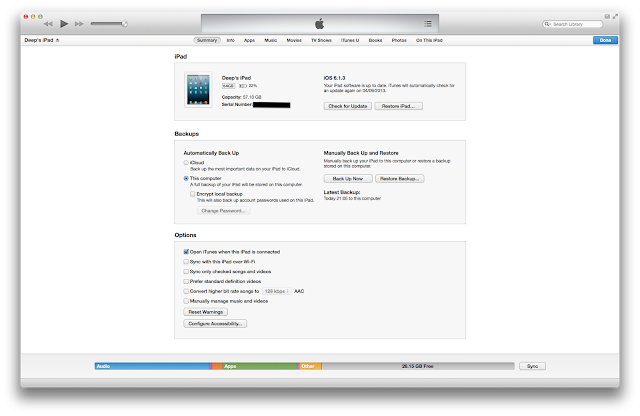Open the On This iPad tab
Viewport: 640px width, 416px height.
[x=429, y=40]
